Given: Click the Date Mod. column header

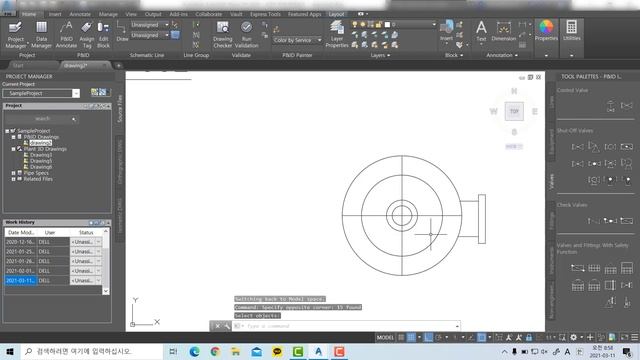Looking at the screenshot, I should coord(21,232).
